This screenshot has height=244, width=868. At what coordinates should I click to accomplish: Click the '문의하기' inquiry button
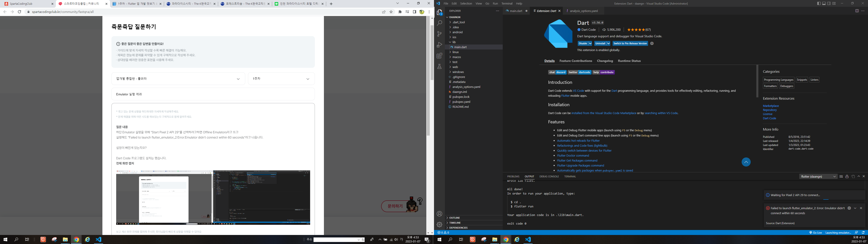click(395, 206)
